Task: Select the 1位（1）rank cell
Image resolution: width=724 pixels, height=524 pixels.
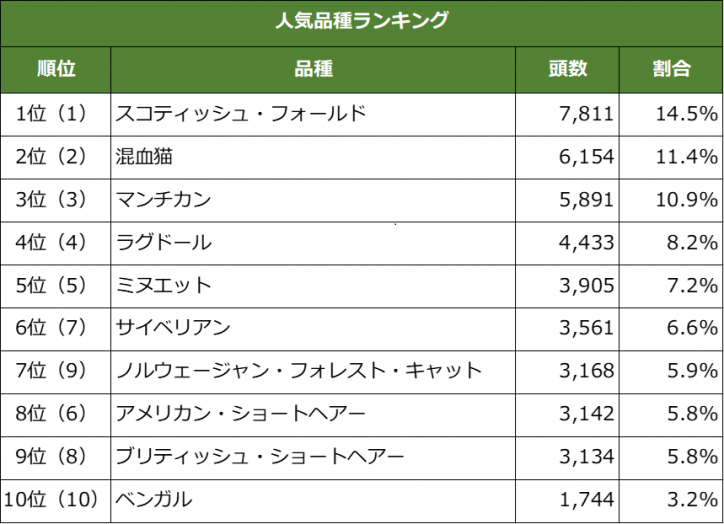Action: point(56,114)
